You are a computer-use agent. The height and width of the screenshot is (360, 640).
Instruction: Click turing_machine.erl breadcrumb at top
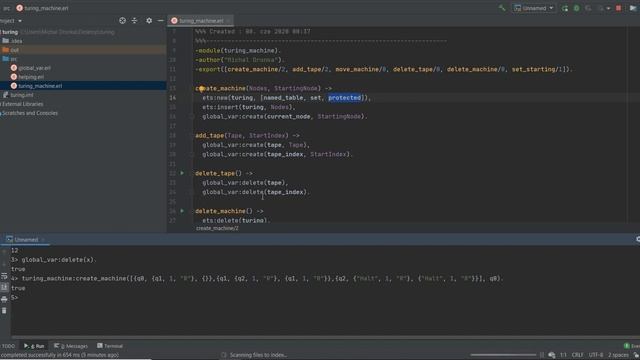pos(42,8)
